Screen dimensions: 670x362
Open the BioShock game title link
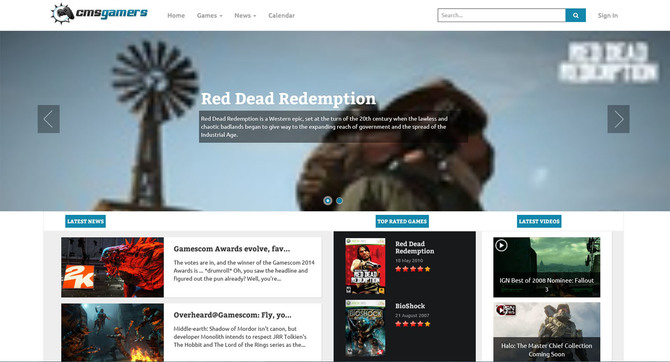(x=410, y=306)
